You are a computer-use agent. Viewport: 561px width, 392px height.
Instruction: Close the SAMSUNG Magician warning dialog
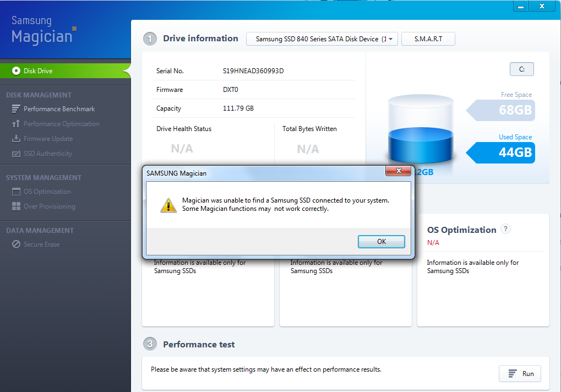(399, 171)
